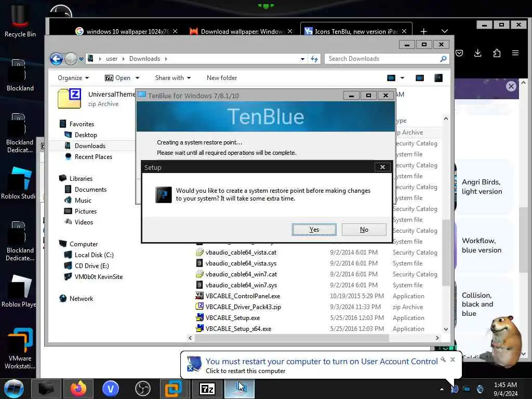The width and height of the screenshot is (532, 399).
Task: Click the file list scroll-down arrow
Action: 446,329
